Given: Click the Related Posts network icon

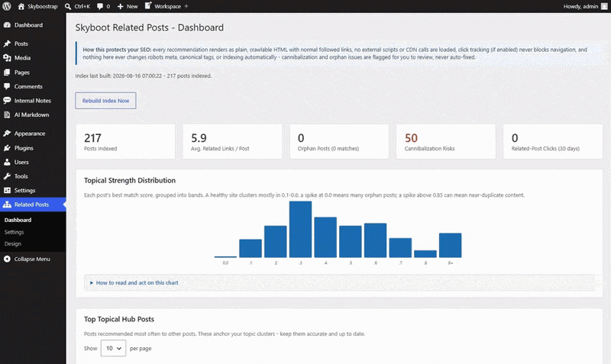Looking at the screenshot, I should (7, 205).
